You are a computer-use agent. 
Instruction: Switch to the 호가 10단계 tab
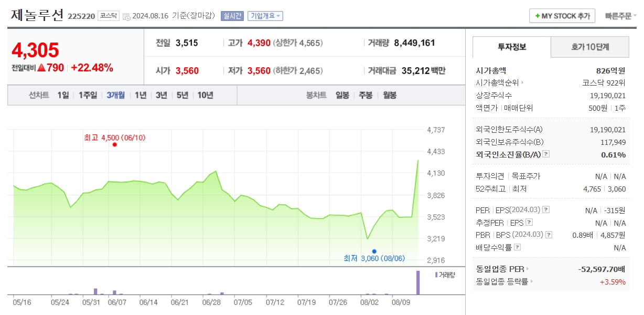tap(589, 47)
